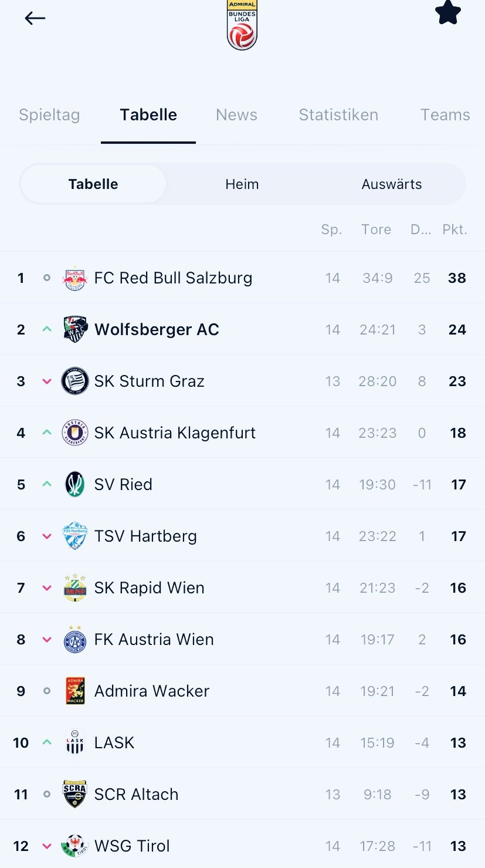The height and width of the screenshot is (868, 485).
Task: Tap the LASK club crest
Action: click(x=75, y=742)
